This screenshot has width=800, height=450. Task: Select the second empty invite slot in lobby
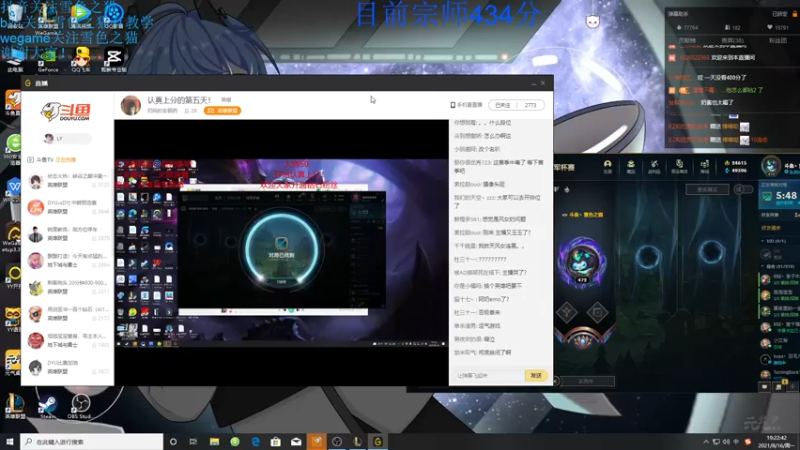tap(711, 253)
